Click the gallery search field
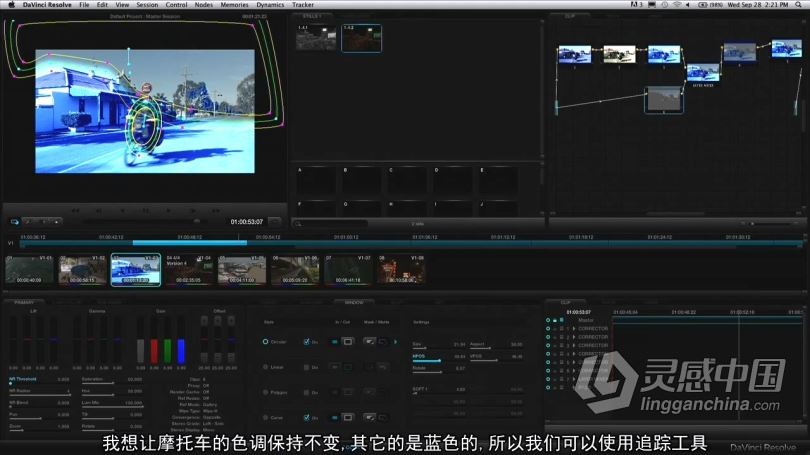The width and height of the screenshot is (810, 455). [x=331, y=224]
